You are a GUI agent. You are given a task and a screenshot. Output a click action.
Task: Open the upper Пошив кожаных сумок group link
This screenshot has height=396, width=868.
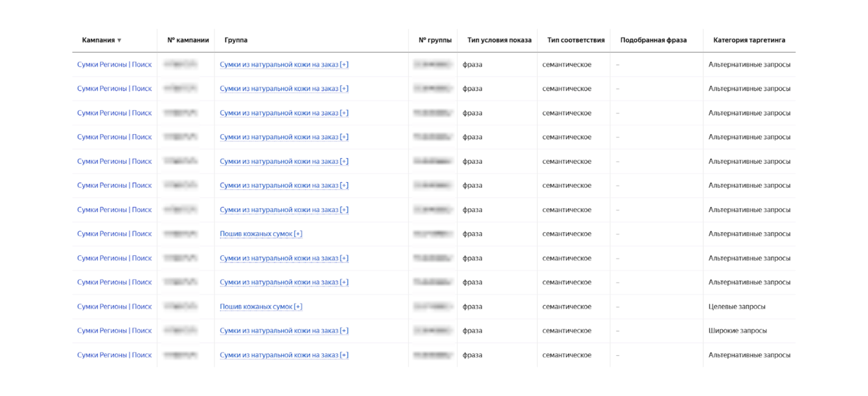tap(260, 234)
